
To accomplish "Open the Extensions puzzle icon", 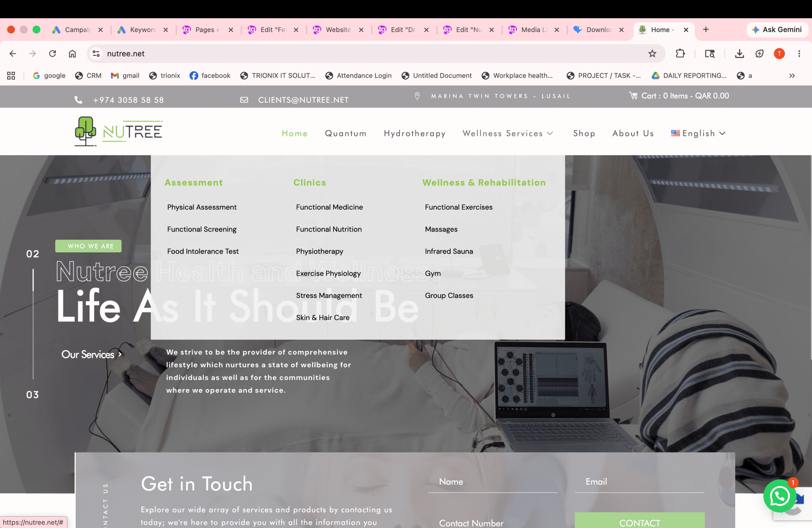I will (680, 54).
